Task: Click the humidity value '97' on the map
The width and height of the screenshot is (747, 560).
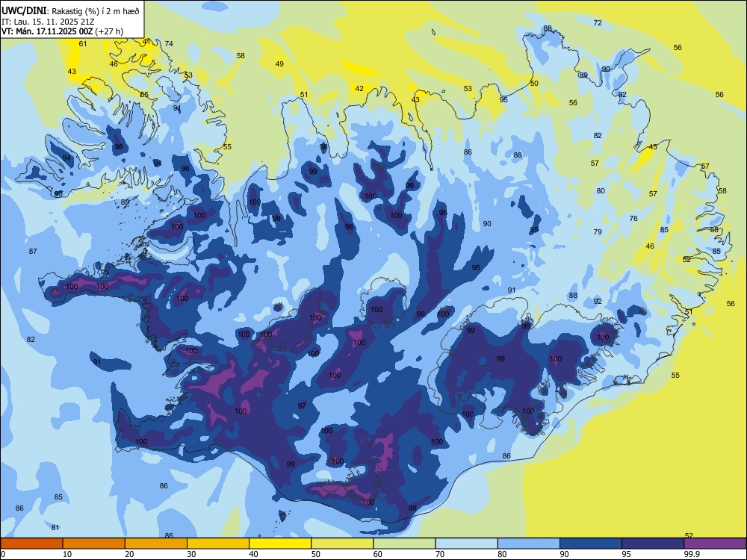Action: (x=302, y=406)
